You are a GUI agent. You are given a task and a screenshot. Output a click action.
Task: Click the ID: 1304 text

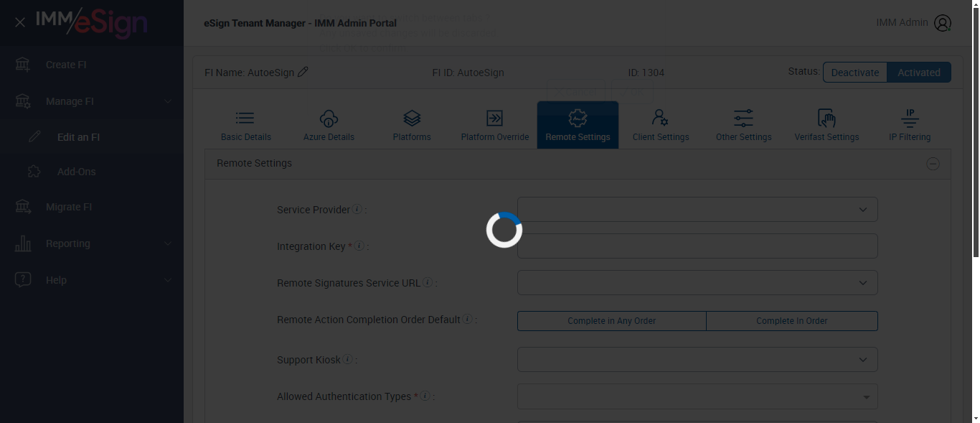click(x=646, y=73)
